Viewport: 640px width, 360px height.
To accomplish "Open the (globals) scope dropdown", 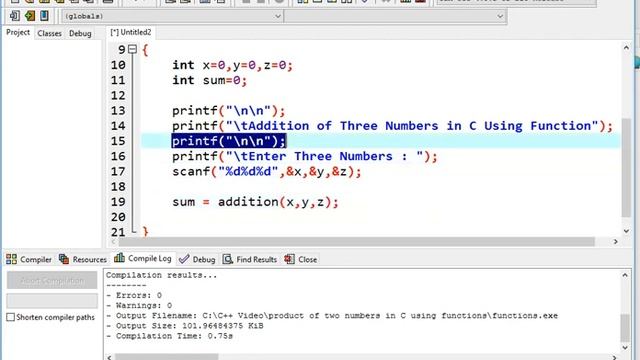I will pyautogui.click(x=172, y=16).
